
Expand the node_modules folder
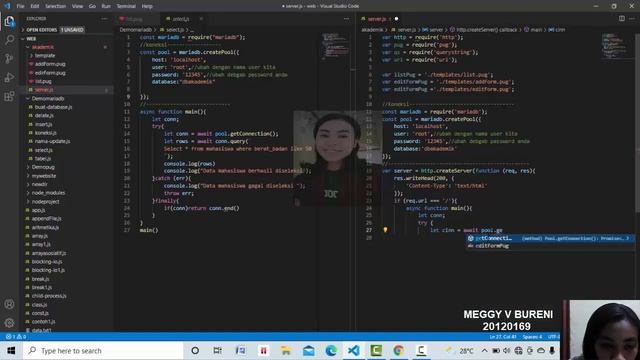coord(48,193)
